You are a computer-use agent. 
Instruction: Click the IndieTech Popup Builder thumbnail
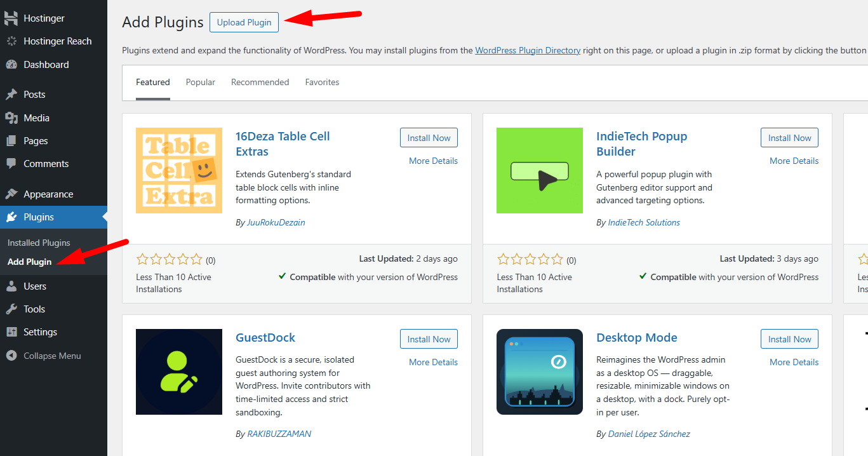tap(540, 170)
